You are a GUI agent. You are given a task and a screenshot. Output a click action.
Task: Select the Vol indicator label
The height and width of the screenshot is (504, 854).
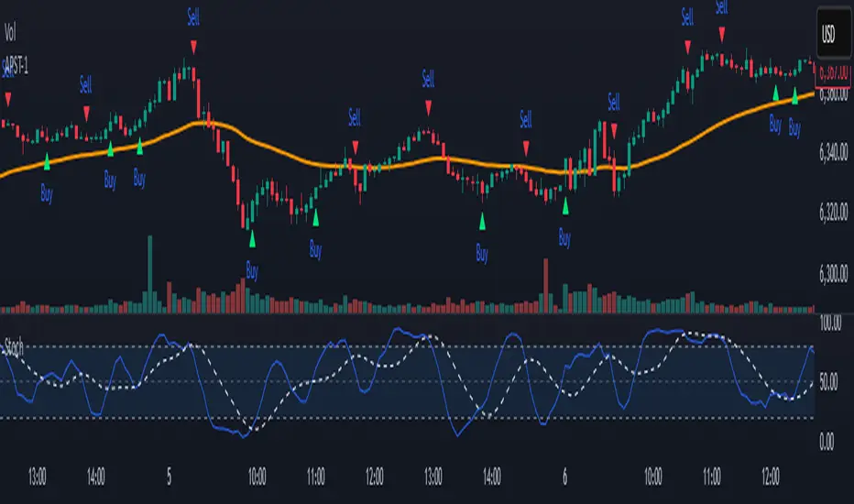click(x=10, y=33)
